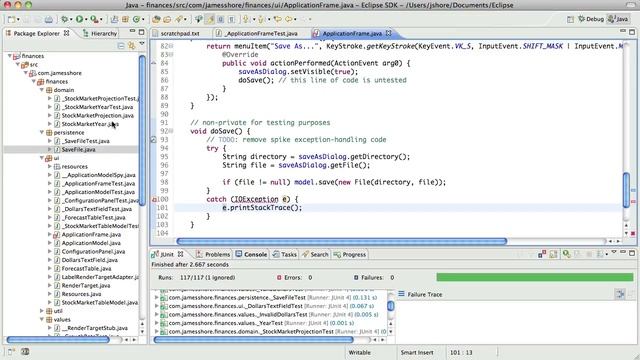Click the Open Perspective icon
Image resolution: width=640 pixels, height=360 pixels.
click(570, 19)
